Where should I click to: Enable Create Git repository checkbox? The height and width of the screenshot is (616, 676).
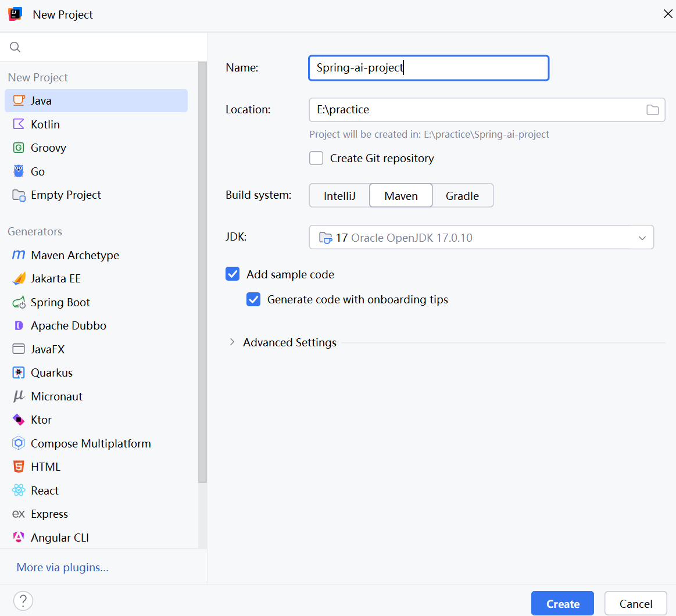[316, 158]
